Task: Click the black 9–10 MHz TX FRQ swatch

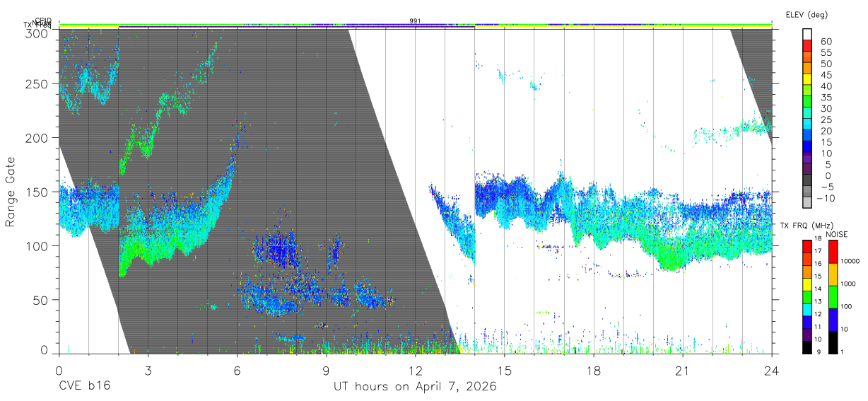Action: coord(807,347)
